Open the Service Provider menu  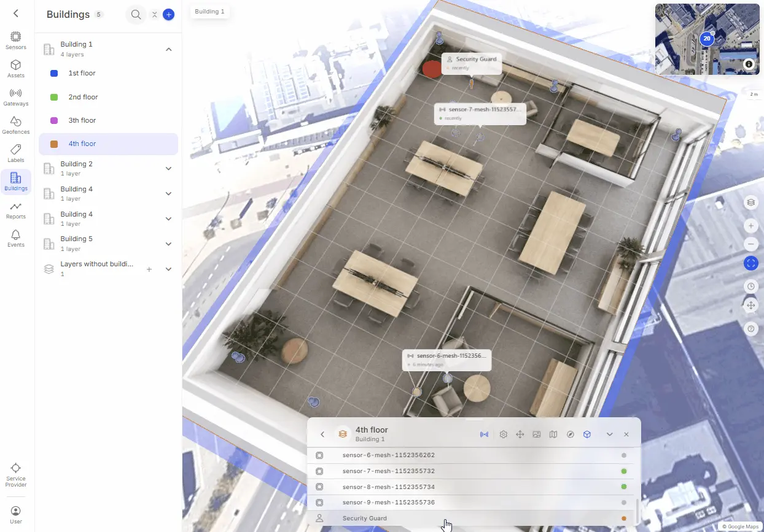point(16,475)
